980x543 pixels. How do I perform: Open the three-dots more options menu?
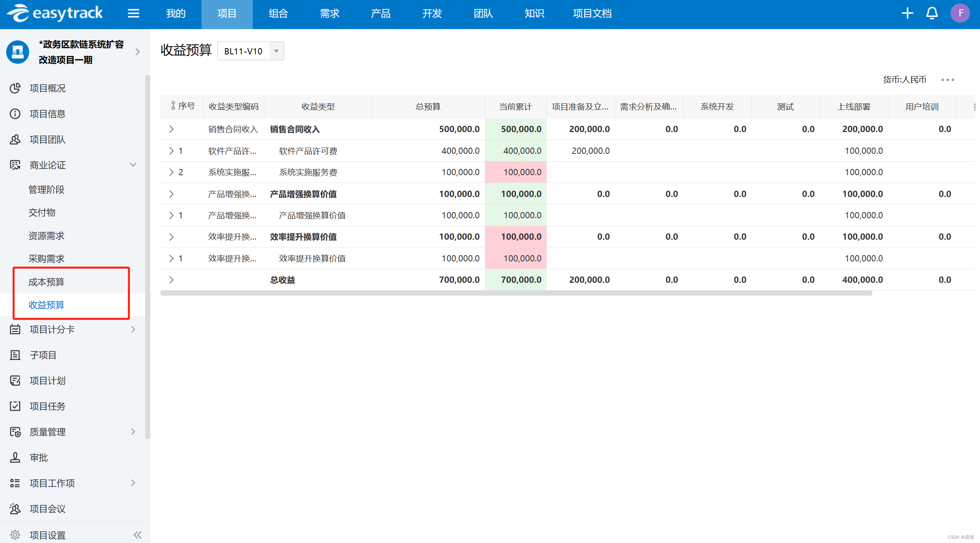(x=947, y=80)
